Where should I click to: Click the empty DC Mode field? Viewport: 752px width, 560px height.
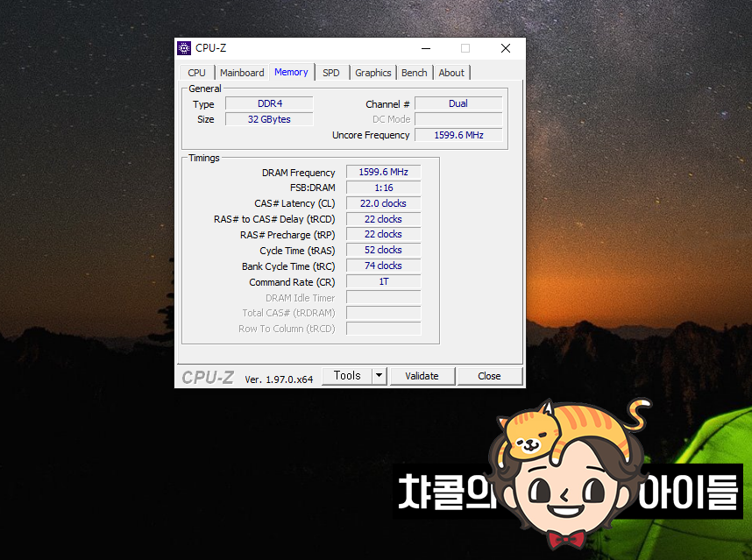458,119
